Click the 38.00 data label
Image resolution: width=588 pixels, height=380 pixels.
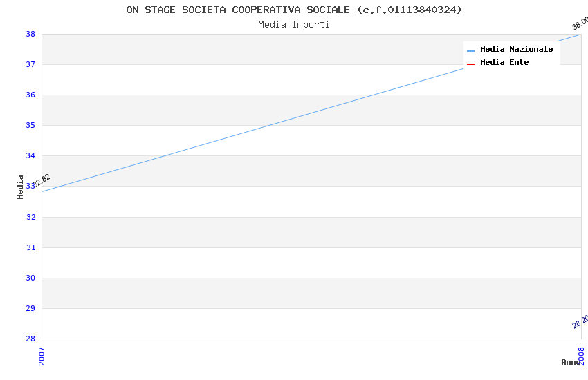click(x=580, y=23)
